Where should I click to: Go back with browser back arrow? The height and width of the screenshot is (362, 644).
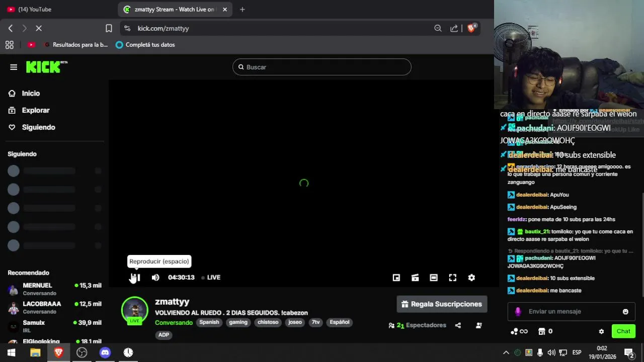11,28
